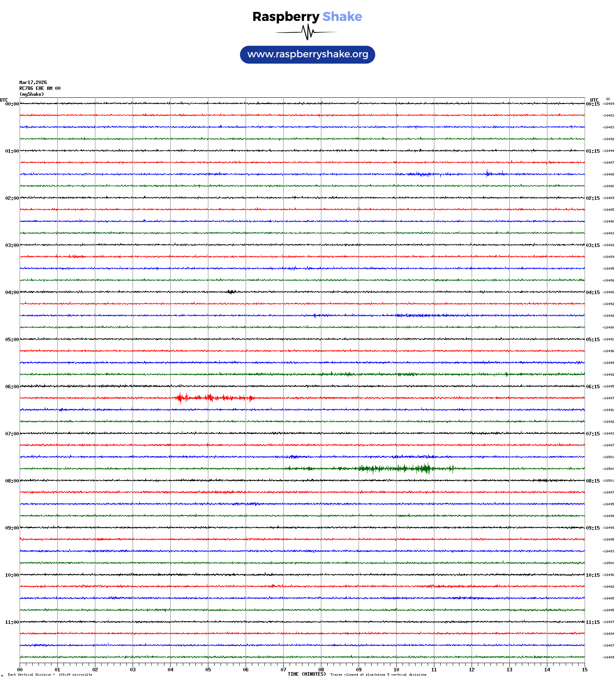Click the black burst on the 04:00 trace

click(231, 292)
